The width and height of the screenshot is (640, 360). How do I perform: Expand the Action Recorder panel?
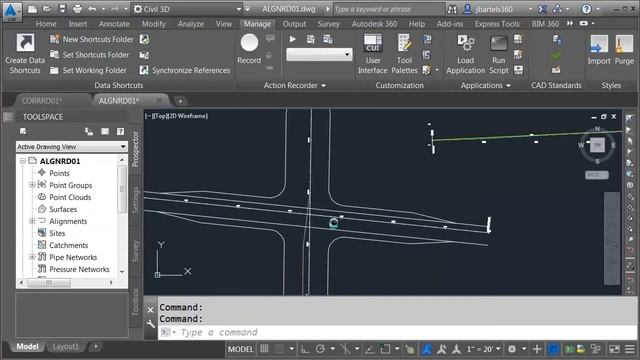point(294,85)
